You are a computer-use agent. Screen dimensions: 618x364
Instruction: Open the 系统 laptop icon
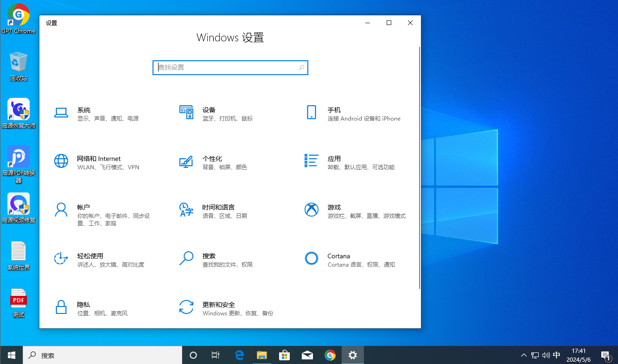(x=61, y=112)
